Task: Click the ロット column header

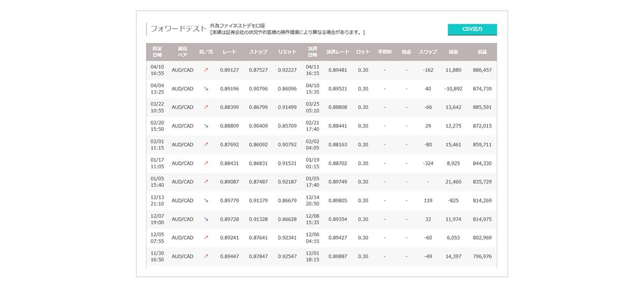Action: (363, 52)
